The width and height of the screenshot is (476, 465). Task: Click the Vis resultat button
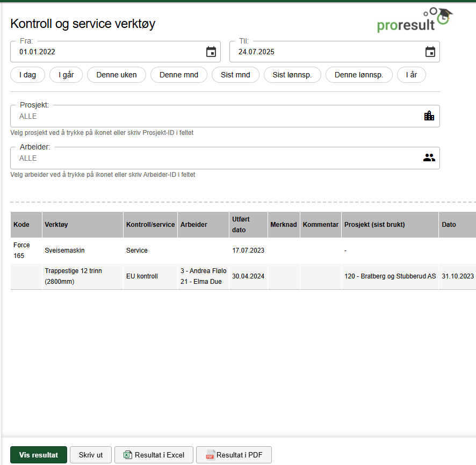tap(39, 455)
